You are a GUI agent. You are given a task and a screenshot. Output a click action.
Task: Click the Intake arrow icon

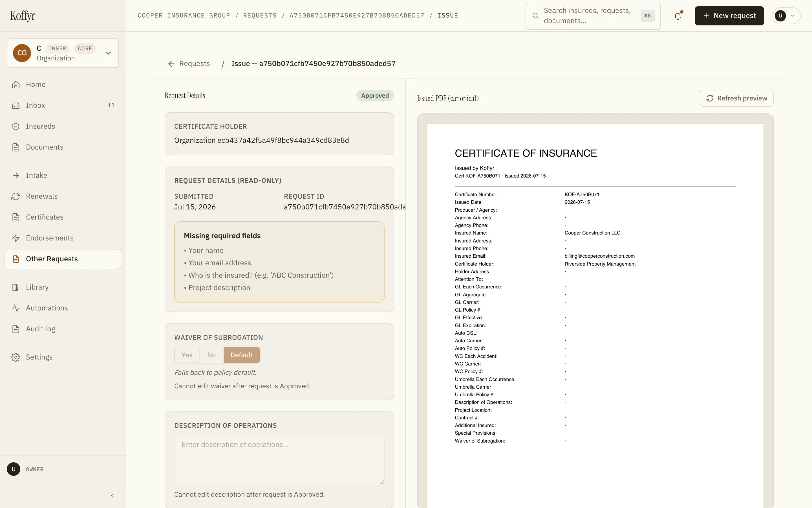pos(16,175)
